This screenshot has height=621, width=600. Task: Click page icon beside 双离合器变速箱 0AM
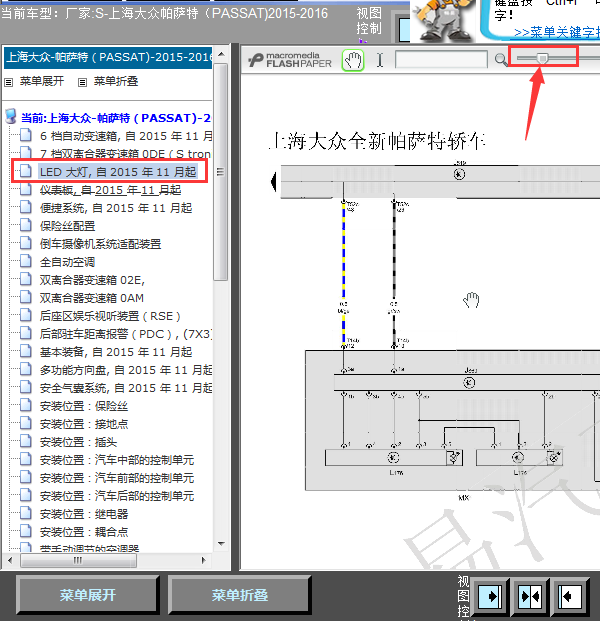(26, 297)
